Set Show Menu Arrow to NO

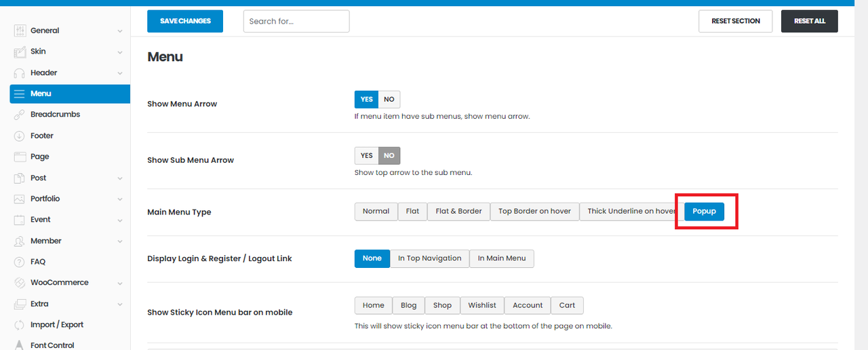[x=389, y=100]
